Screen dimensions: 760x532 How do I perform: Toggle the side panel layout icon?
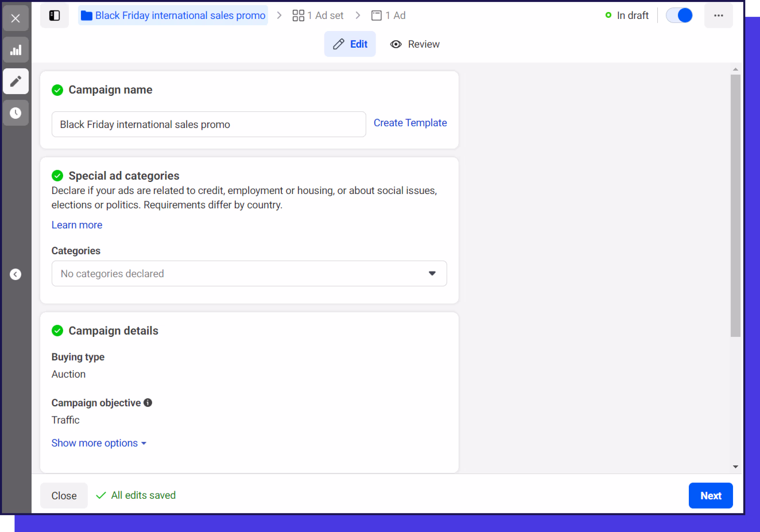point(54,15)
